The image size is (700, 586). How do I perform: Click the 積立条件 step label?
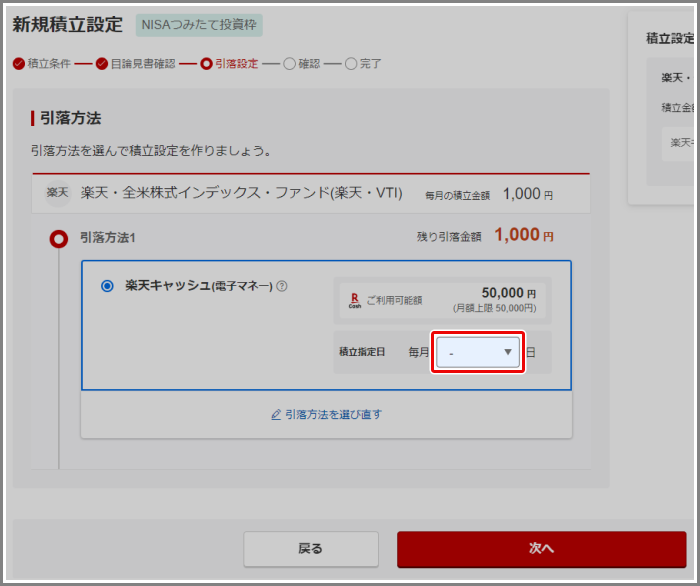(49, 64)
